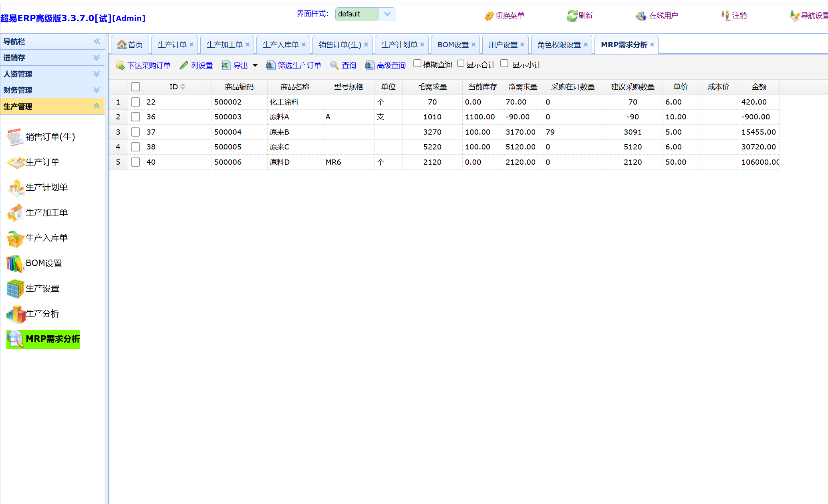Select row checkbox for 原料A
The image size is (828, 504).
tap(135, 117)
